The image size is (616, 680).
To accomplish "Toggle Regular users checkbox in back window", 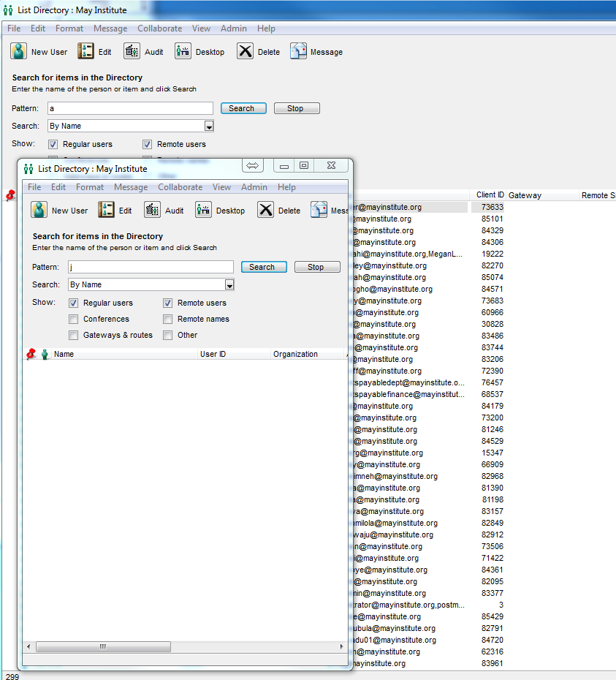I will point(53,145).
